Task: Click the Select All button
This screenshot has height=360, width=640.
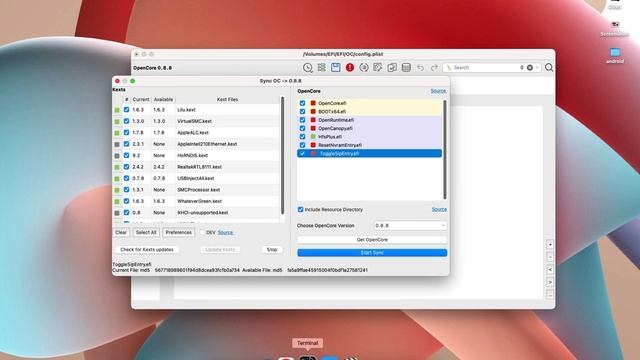Action: (146, 232)
